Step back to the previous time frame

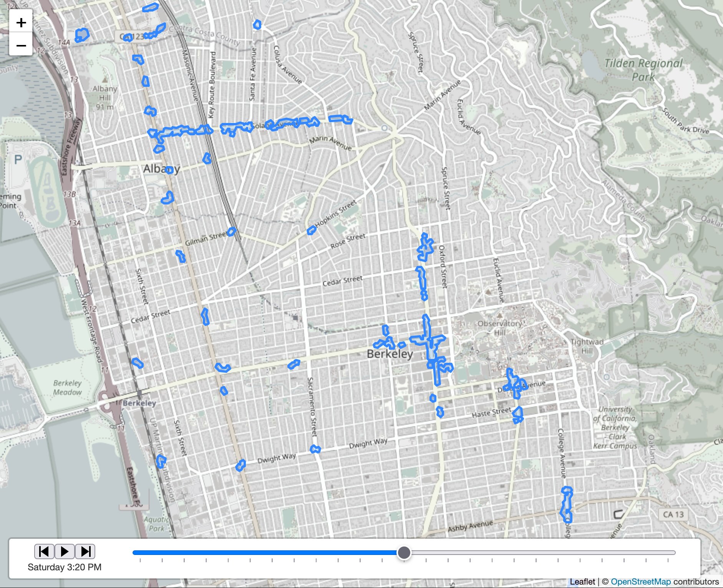[x=44, y=551]
